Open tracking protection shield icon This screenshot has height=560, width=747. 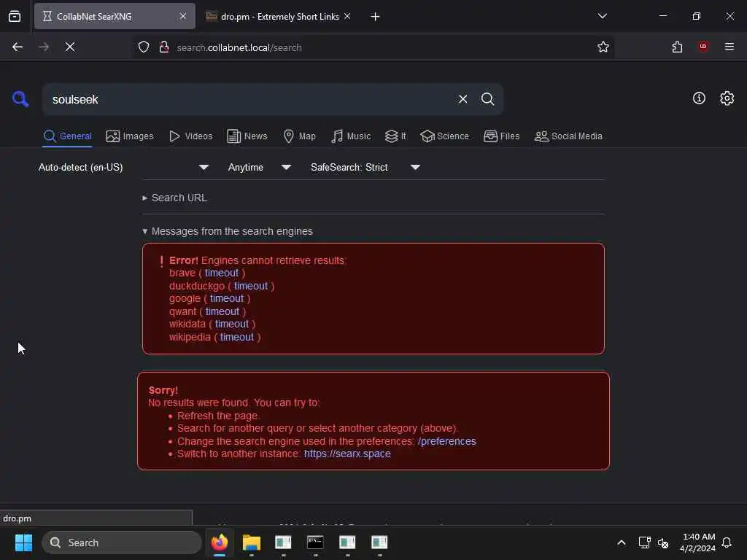(x=144, y=47)
